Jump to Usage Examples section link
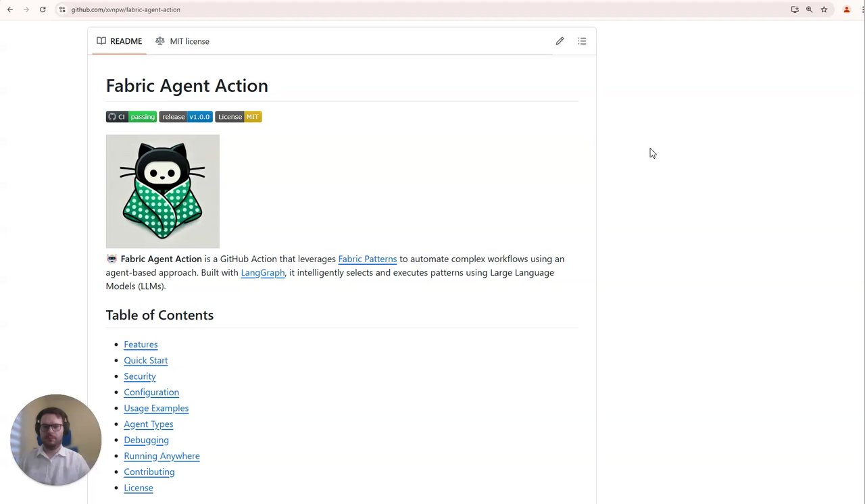 click(156, 408)
